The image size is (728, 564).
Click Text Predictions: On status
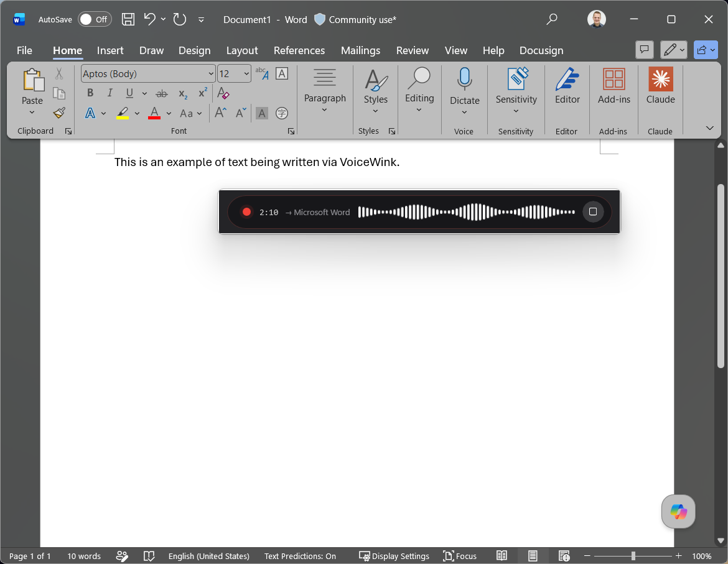pyautogui.click(x=300, y=556)
